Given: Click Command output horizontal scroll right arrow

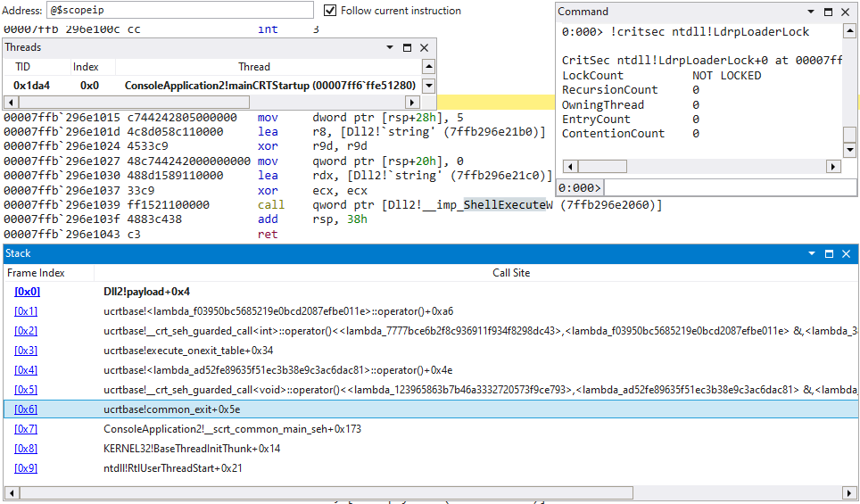Looking at the screenshot, I should [833, 166].
